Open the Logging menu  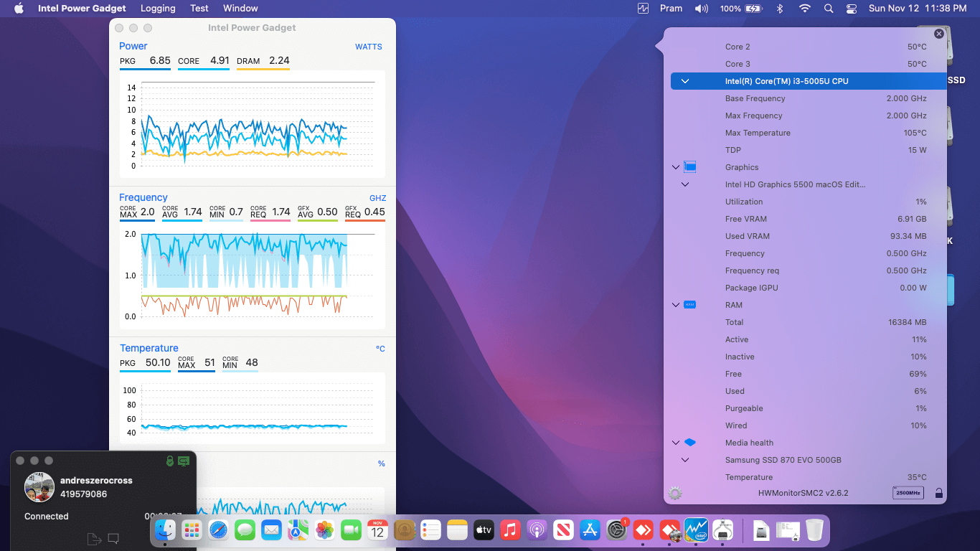[x=158, y=9]
